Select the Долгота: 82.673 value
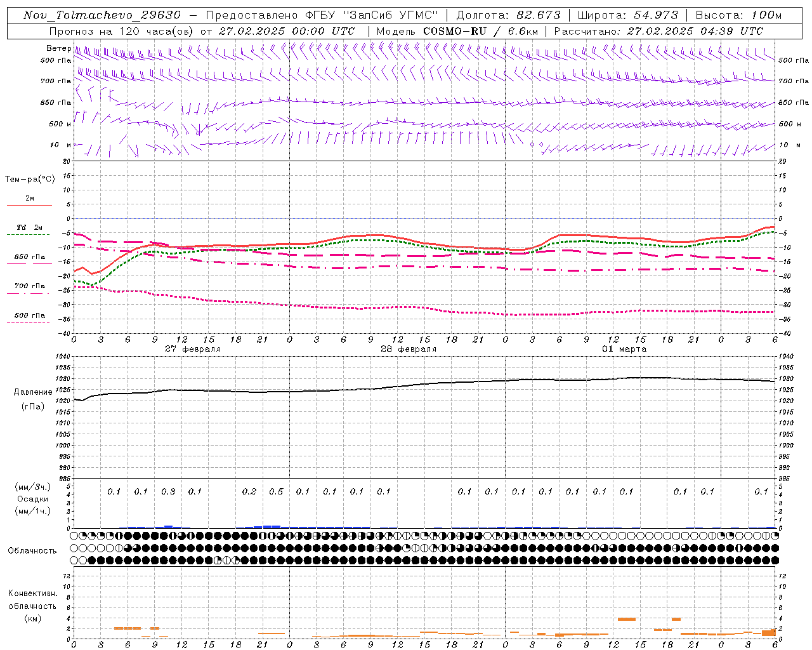 point(509,15)
